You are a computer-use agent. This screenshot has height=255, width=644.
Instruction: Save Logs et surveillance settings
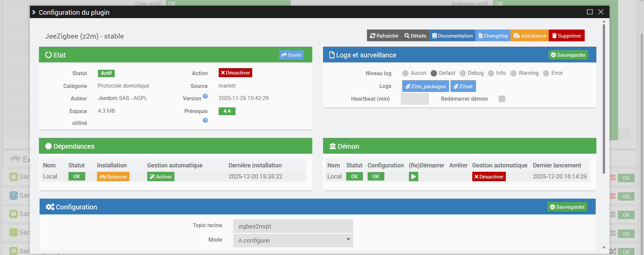[568, 55]
